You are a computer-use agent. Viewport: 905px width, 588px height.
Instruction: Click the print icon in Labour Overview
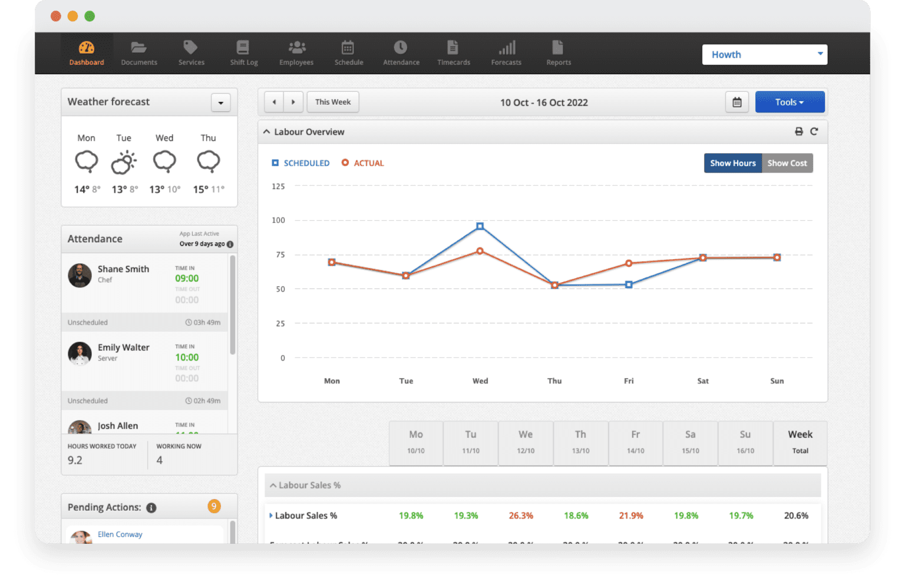point(798,131)
